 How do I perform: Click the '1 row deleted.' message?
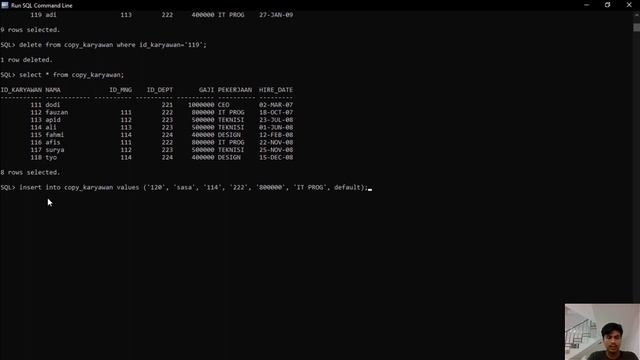point(27,60)
